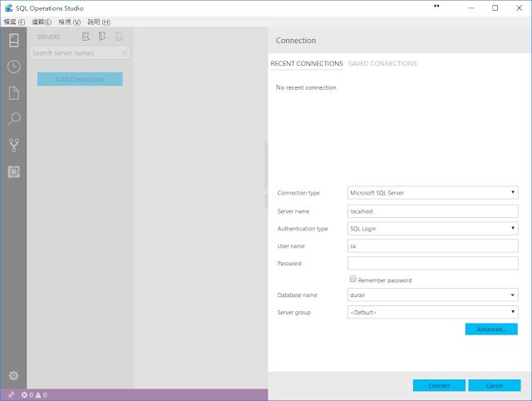Click the Advanced... button
This screenshot has width=532, height=401.
(491, 329)
